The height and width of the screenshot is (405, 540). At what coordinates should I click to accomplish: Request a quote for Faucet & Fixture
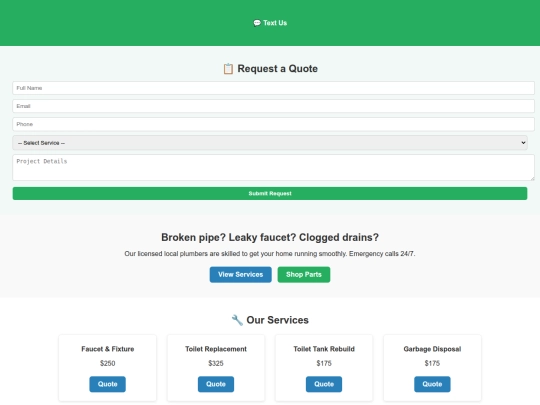point(107,384)
